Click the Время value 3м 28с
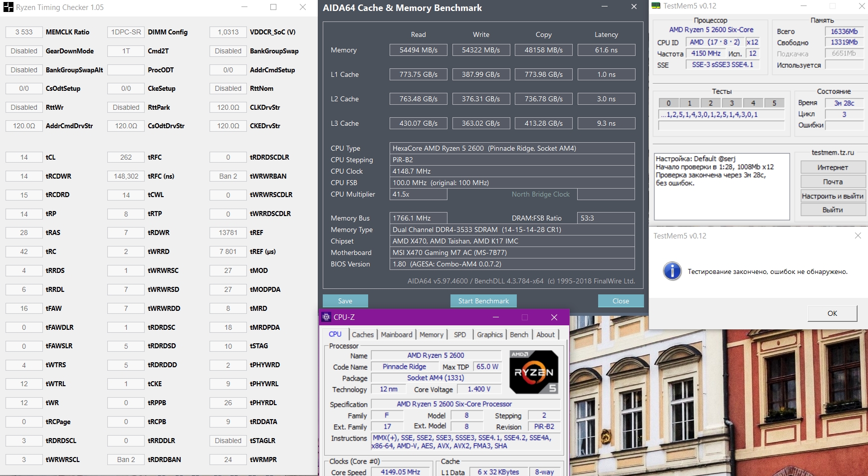The width and height of the screenshot is (868, 476). click(844, 103)
